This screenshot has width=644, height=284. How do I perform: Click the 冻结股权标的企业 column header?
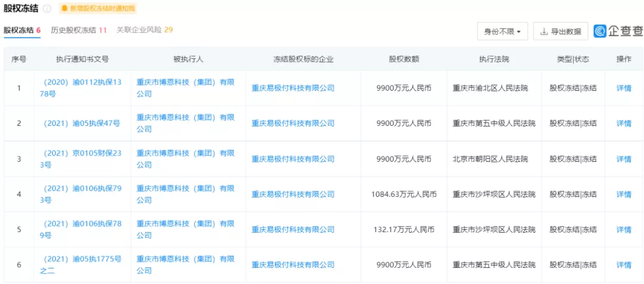click(304, 59)
